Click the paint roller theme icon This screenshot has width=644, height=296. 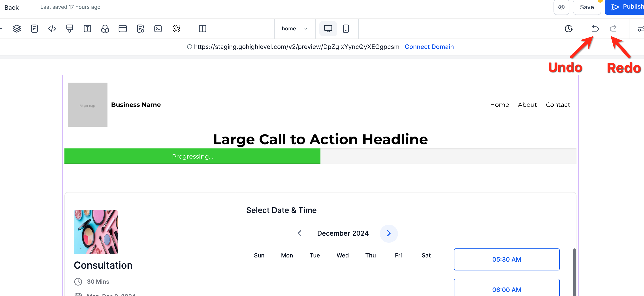click(x=70, y=29)
